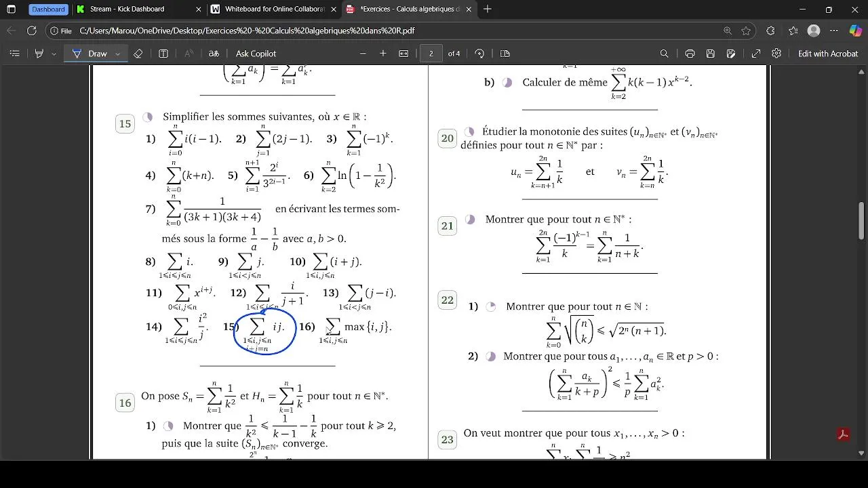Screen dimensions: 868x488
Task: Print the PDF document
Action: [x=690, y=54]
